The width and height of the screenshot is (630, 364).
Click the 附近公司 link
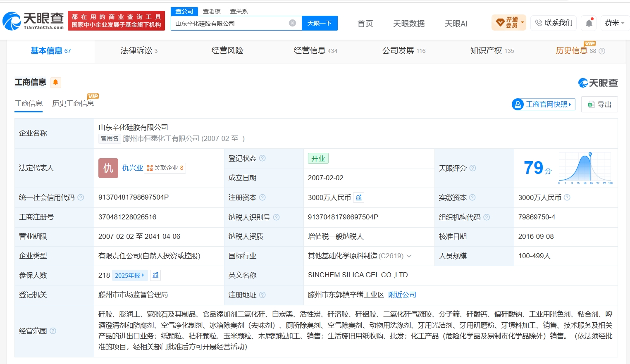(402, 295)
